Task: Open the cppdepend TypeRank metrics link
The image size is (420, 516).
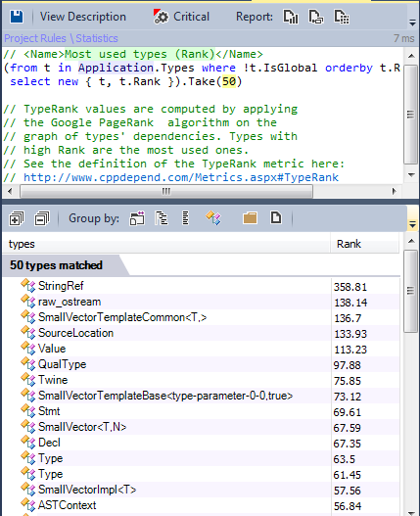Action: 181,177
